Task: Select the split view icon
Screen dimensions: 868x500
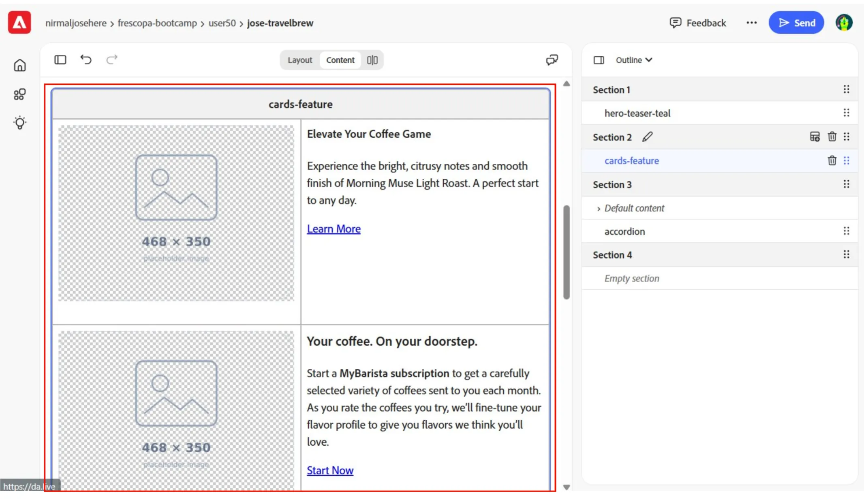Action: click(372, 60)
